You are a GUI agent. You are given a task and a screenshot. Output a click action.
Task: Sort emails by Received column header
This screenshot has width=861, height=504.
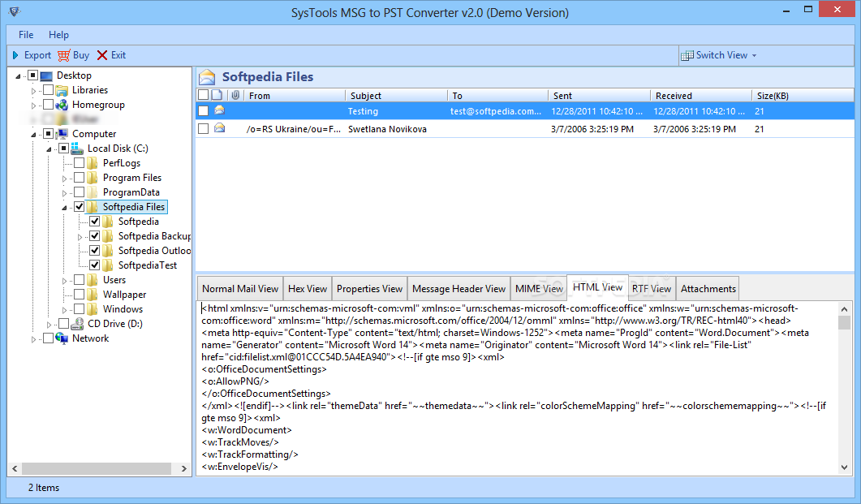(x=700, y=96)
